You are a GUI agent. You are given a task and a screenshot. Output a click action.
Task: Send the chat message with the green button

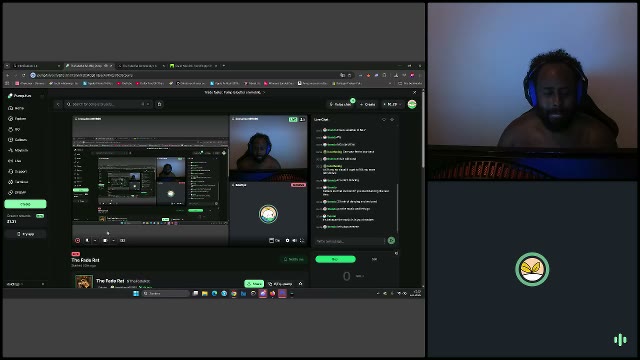(391, 241)
